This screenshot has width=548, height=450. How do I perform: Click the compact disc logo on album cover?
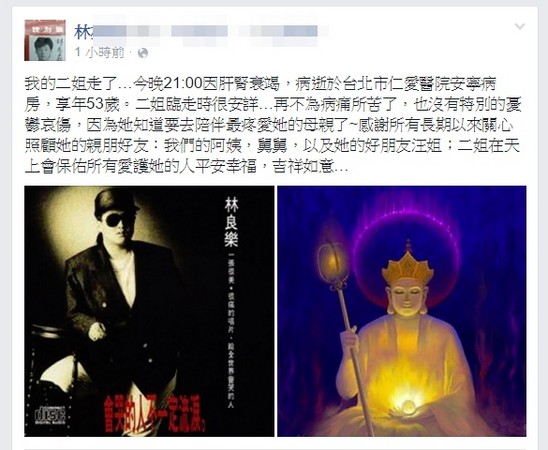click(51, 415)
